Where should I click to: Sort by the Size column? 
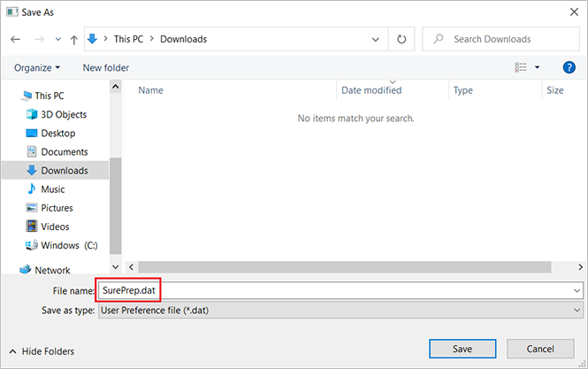click(x=555, y=90)
